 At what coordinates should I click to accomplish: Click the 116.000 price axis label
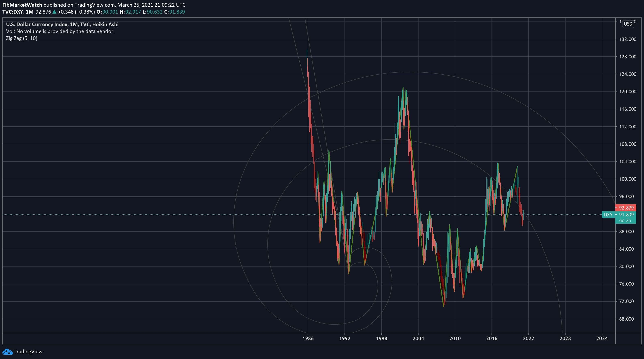pyautogui.click(x=628, y=109)
